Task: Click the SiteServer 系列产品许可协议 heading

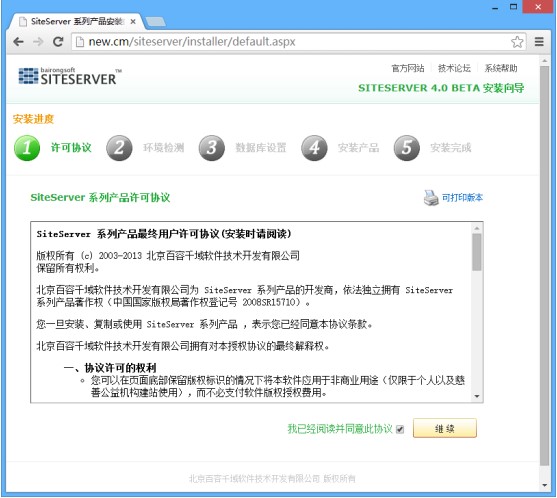Action: coord(100,197)
